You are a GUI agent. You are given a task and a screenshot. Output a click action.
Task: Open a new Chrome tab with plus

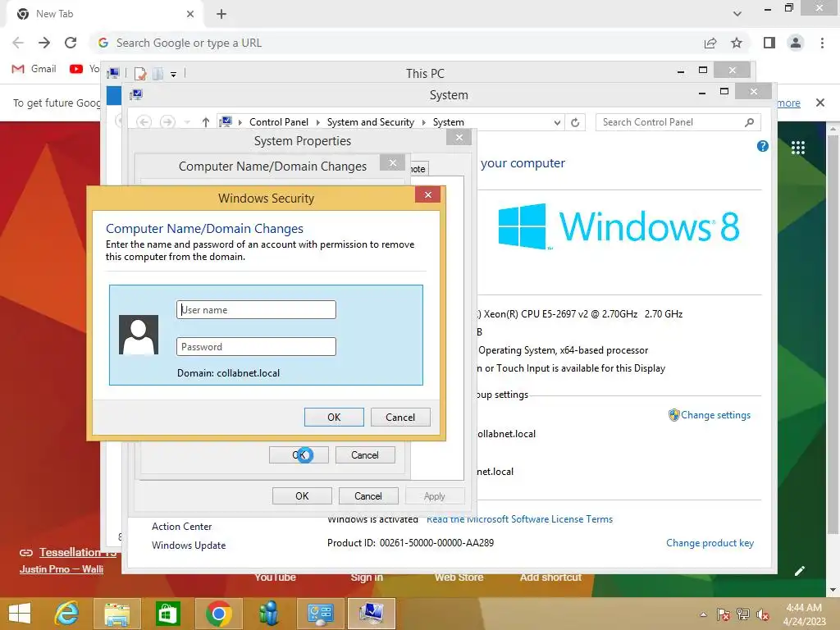click(x=221, y=14)
